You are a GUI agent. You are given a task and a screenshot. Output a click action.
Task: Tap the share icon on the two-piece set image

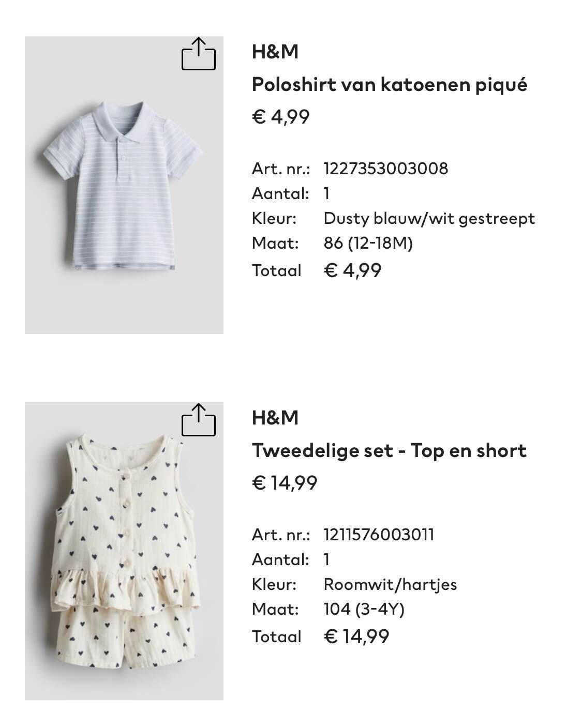(x=199, y=419)
